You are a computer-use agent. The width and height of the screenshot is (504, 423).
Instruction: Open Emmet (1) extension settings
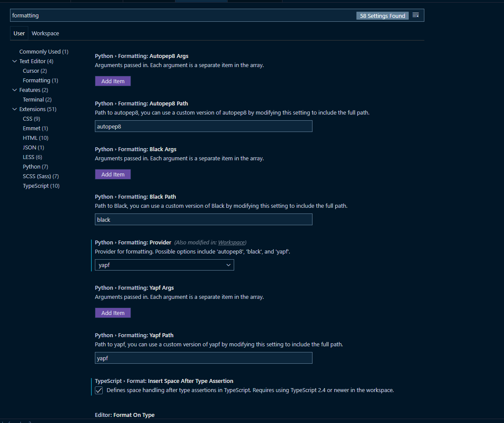pyautogui.click(x=35, y=129)
